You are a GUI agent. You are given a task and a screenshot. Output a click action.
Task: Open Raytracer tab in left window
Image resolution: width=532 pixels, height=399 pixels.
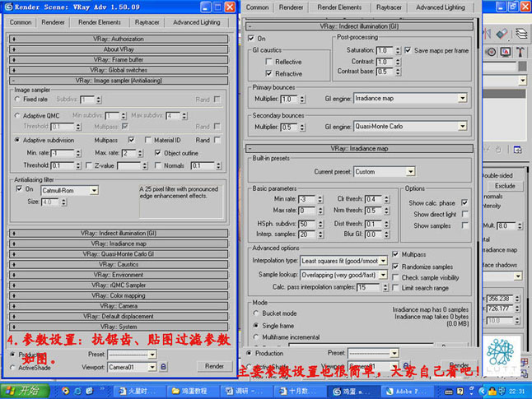coord(147,22)
